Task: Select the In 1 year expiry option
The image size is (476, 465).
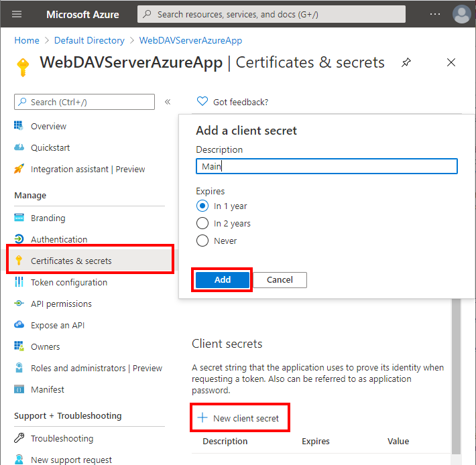Action: (202, 206)
